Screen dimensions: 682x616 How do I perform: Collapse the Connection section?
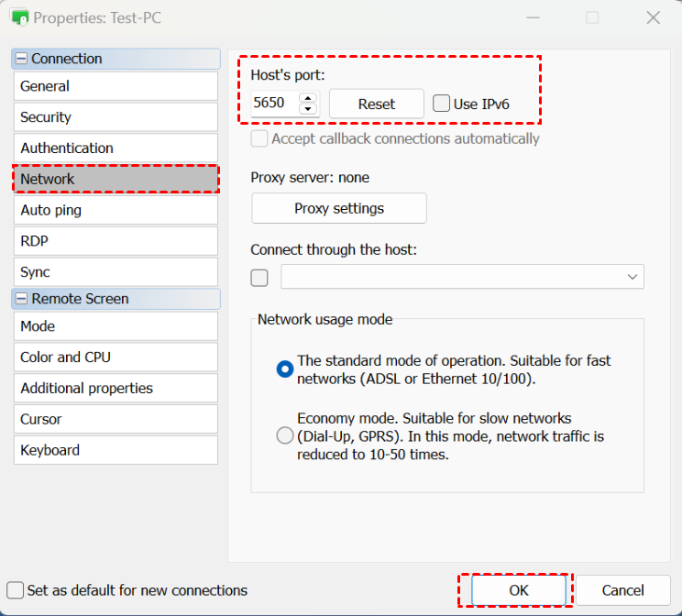pyautogui.click(x=21, y=59)
